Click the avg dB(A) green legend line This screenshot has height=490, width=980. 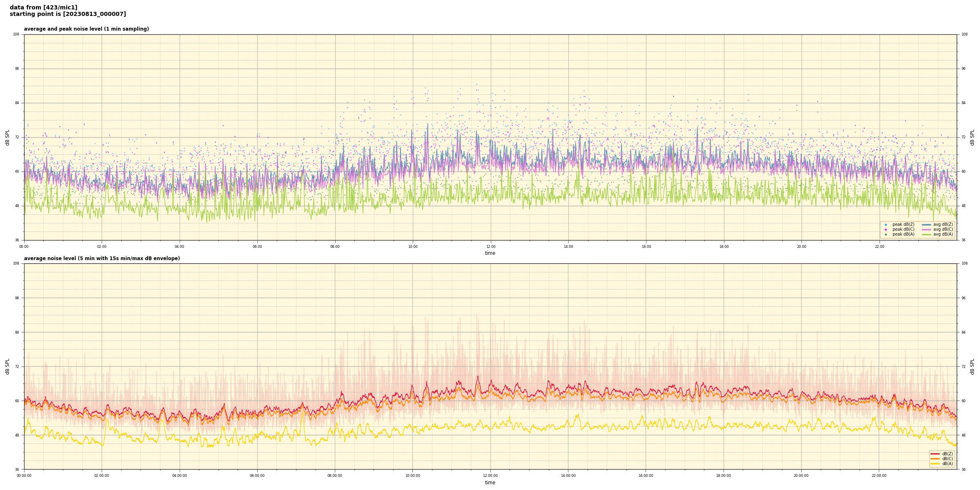point(926,234)
